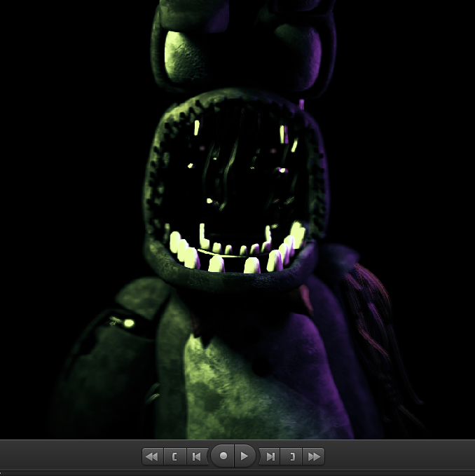Start playback with the play button

[x=245, y=456]
